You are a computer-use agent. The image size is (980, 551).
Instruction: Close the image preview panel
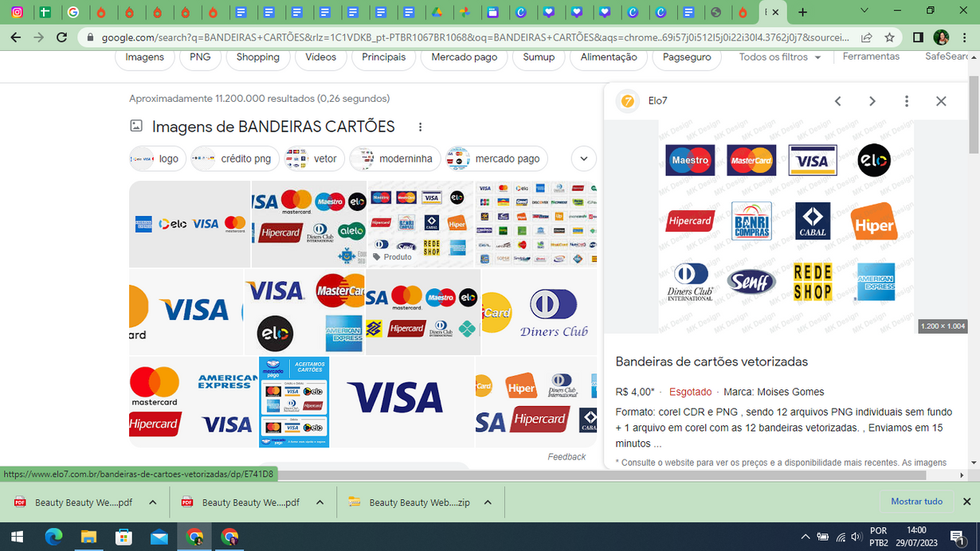point(941,101)
